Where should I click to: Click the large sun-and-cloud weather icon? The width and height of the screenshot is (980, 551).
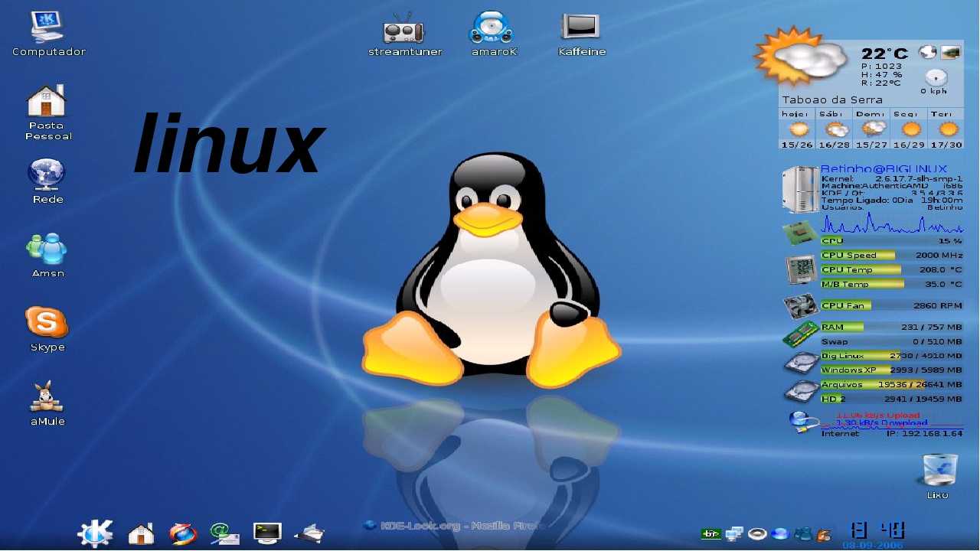click(x=799, y=57)
